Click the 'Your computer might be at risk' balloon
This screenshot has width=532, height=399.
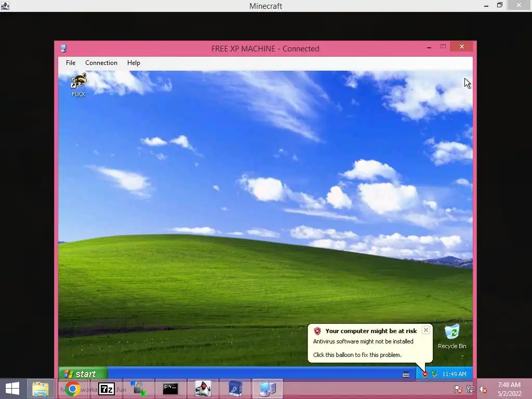370,343
